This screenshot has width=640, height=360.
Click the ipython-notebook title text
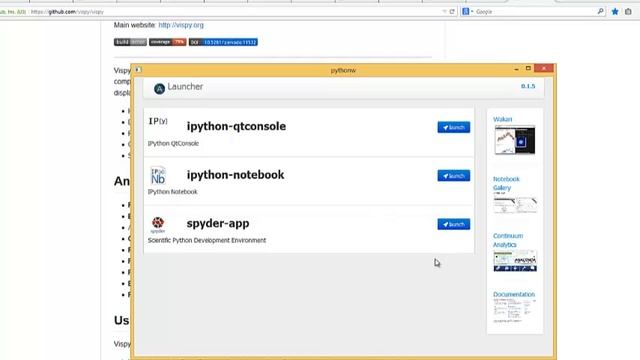click(x=236, y=175)
